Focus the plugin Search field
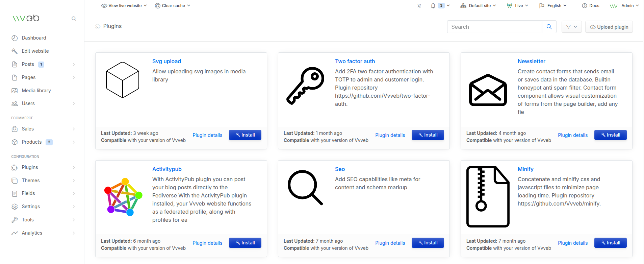Screen dimensions: 644x264 pos(494,27)
